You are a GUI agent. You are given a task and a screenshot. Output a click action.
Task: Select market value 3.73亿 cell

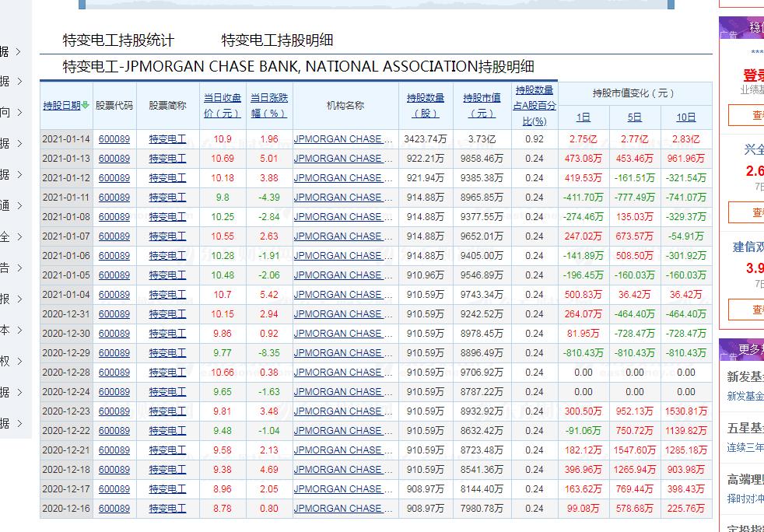click(482, 139)
